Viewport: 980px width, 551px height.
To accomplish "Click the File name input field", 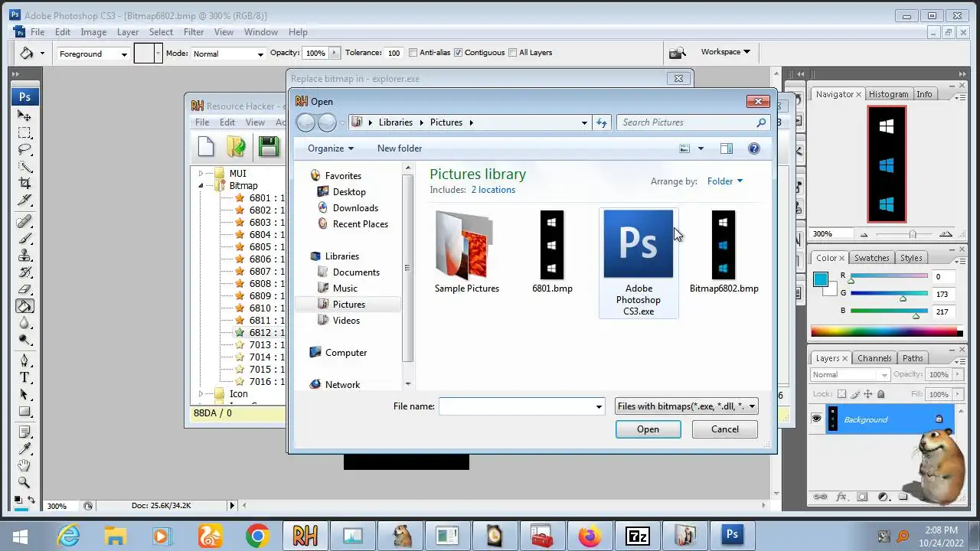I will [x=522, y=406].
